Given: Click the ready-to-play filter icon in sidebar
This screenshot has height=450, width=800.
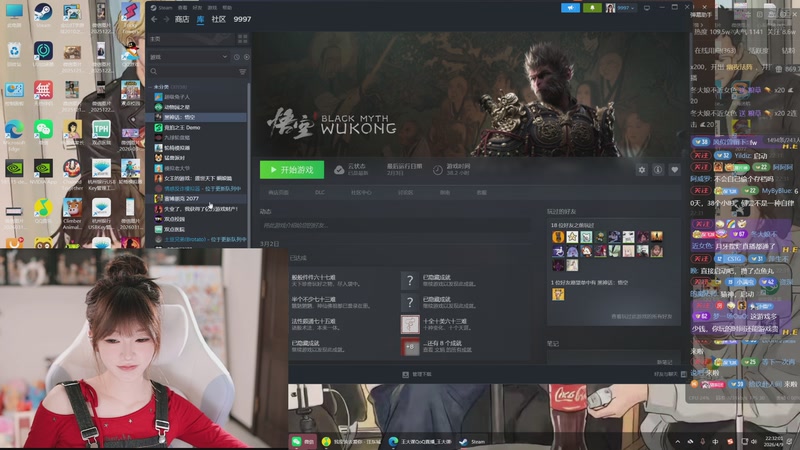Looking at the screenshot, I should pos(246,57).
